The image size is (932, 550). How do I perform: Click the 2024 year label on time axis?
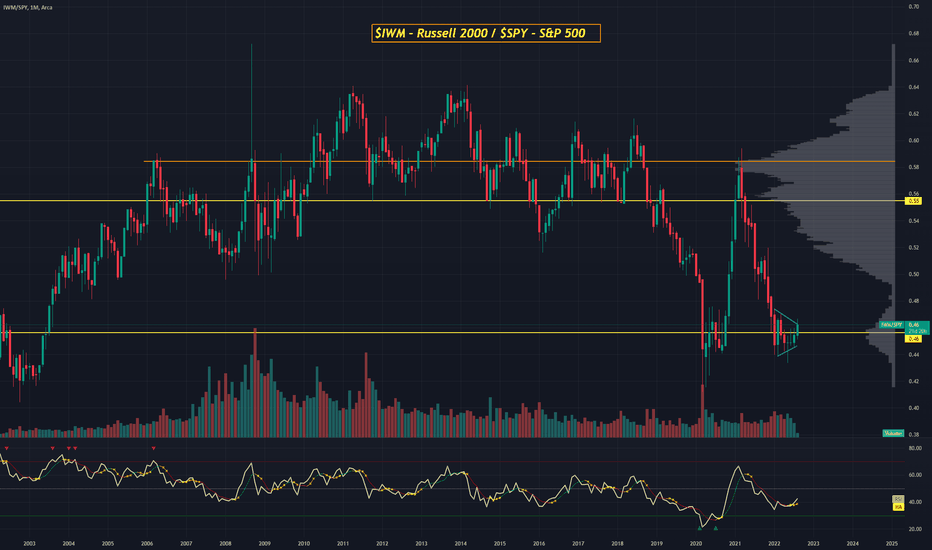(x=853, y=543)
